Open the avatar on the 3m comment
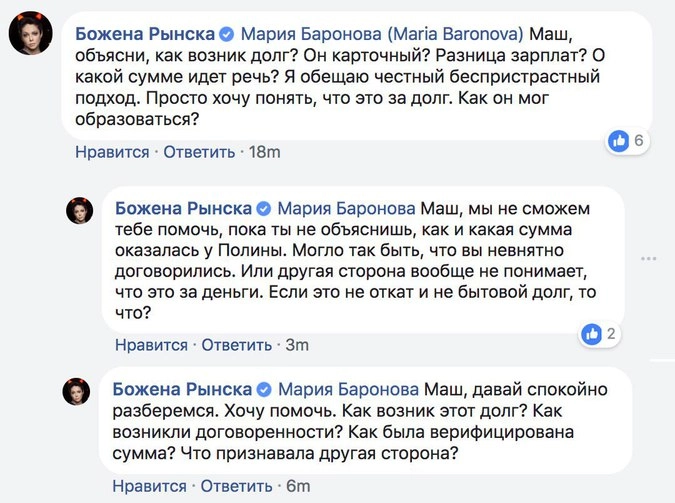Screen dimensions: 675x503 (x=80, y=211)
